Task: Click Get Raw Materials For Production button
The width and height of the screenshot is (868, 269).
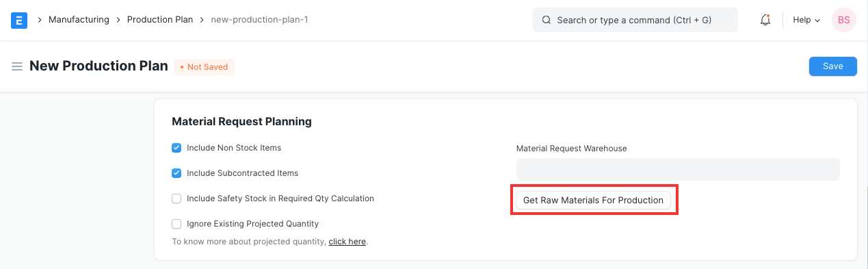Action: point(593,201)
